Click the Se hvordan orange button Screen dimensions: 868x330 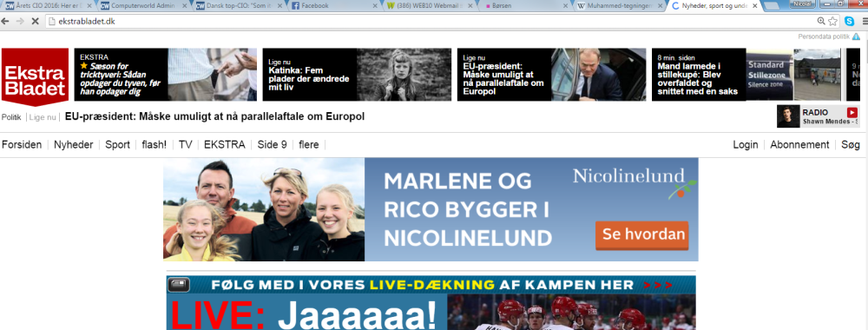(642, 234)
